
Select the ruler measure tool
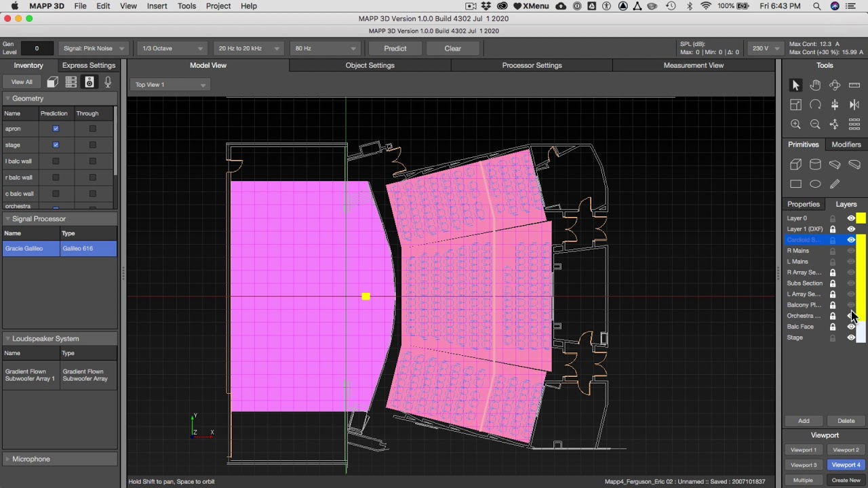click(x=854, y=85)
